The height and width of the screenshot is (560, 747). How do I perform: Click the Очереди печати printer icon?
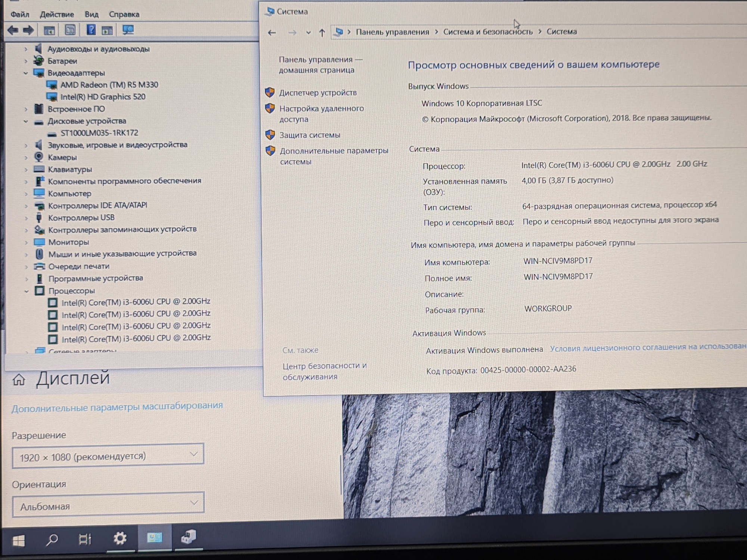[x=39, y=267]
